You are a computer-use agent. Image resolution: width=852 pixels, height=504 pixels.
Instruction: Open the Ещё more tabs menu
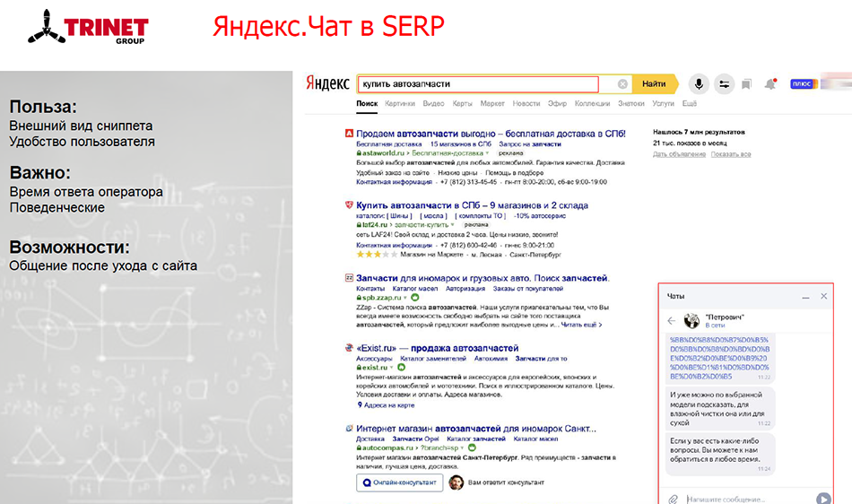point(690,103)
